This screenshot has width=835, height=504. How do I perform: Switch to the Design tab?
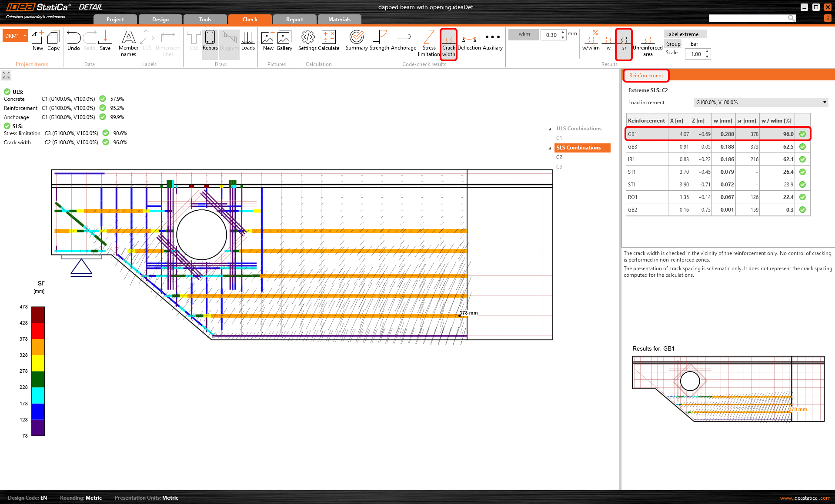pos(160,20)
